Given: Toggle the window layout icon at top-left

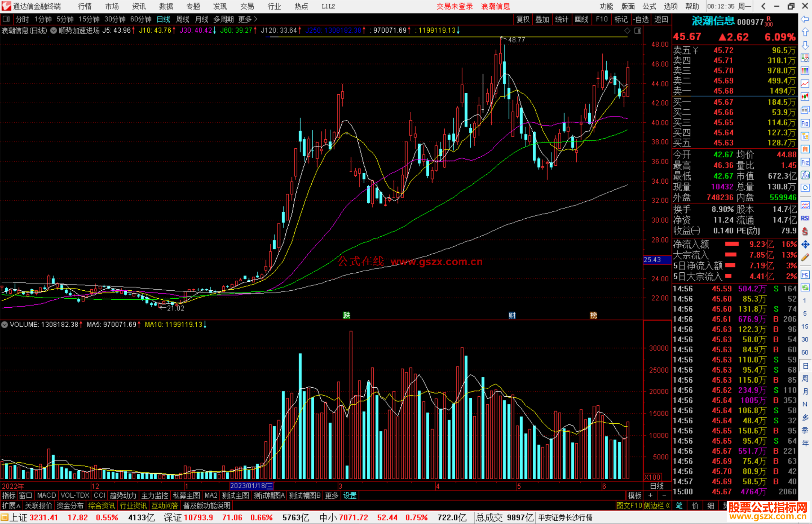Looking at the screenshot, I should pyautogui.click(x=6, y=19).
